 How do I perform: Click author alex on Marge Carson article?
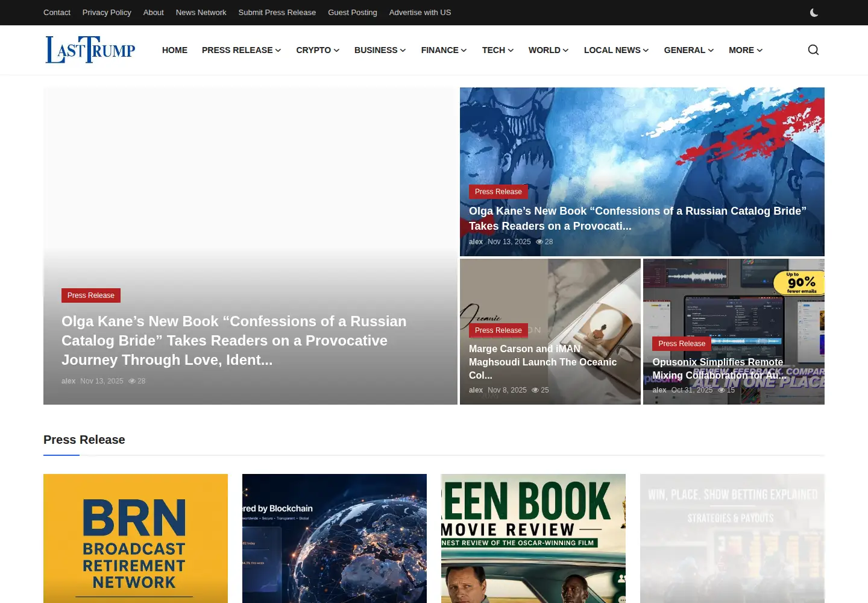(476, 390)
